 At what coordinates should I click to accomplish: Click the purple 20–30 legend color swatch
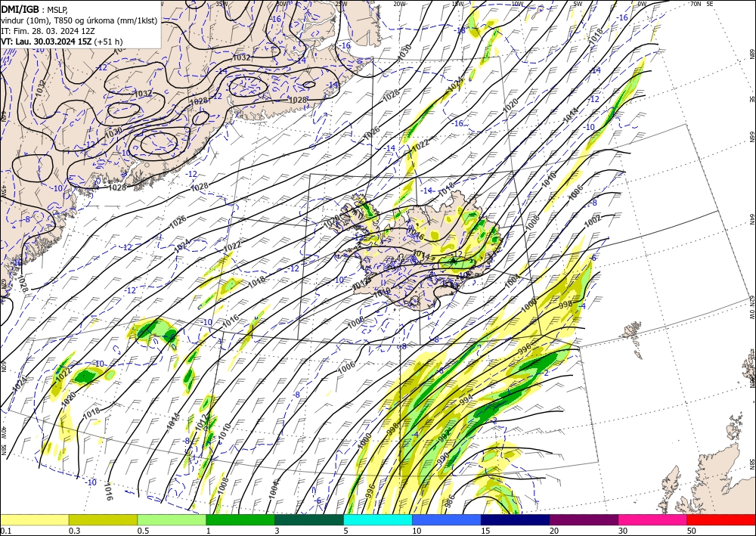(x=584, y=519)
